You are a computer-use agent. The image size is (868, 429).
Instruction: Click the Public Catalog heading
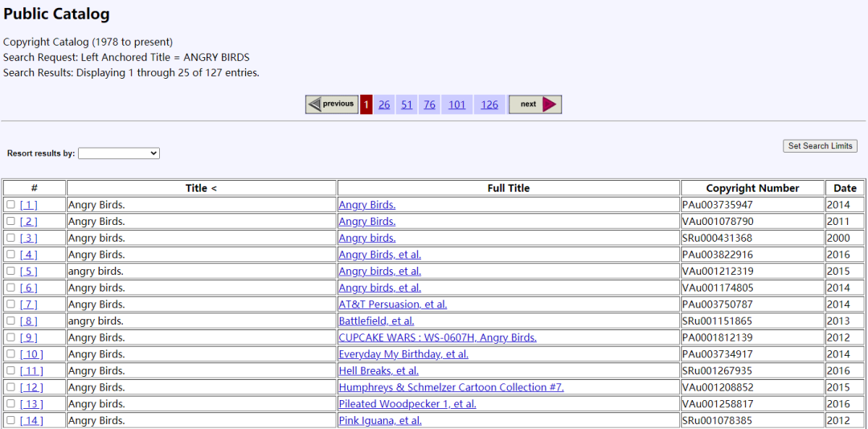[x=56, y=14]
